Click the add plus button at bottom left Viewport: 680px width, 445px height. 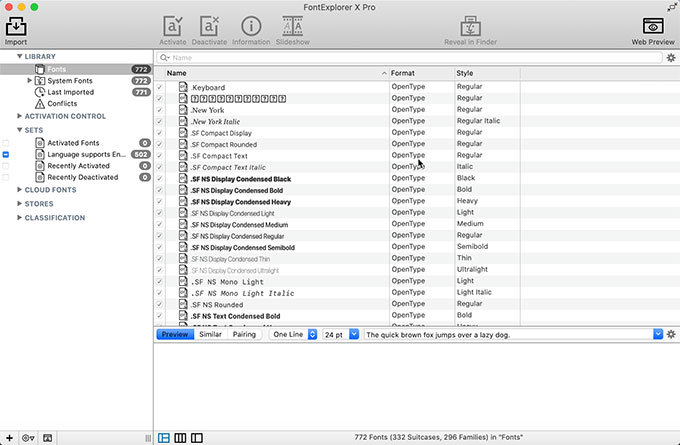pos(9,438)
